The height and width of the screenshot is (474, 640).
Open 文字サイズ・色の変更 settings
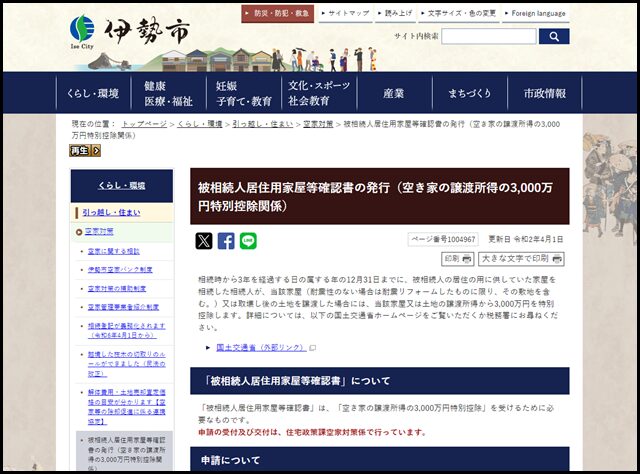coord(458,13)
